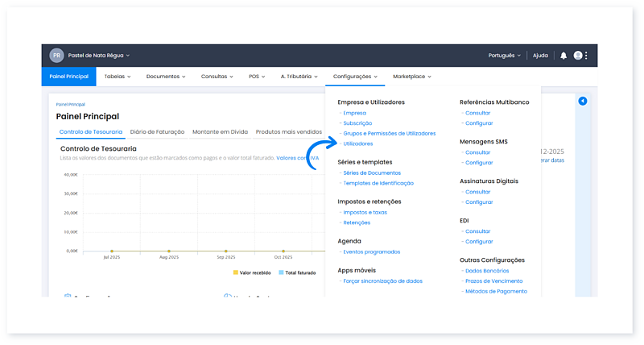This screenshot has height=345, width=644.
Task: Click the blue collapse arrow on right panel
Action: click(x=583, y=101)
